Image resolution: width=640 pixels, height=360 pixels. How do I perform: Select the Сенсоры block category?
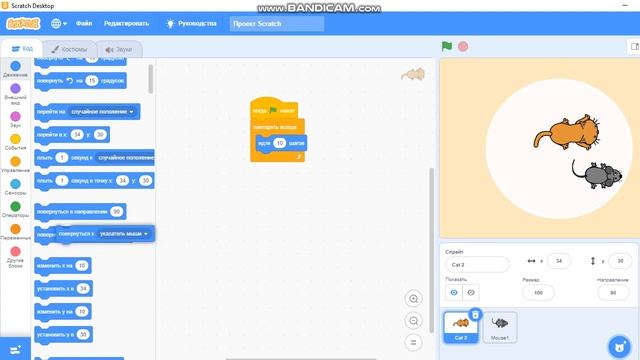click(x=16, y=187)
